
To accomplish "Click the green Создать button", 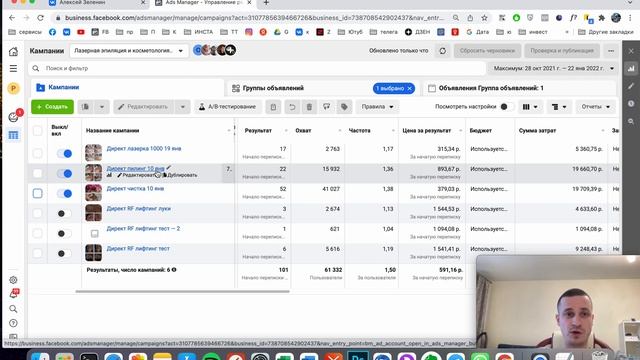I will pyautogui.click(x=52, y=107).
